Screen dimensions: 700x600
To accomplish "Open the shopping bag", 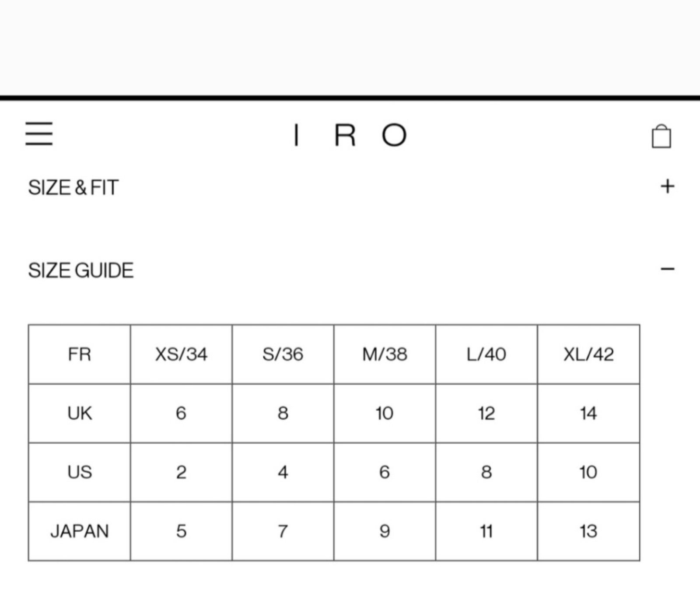I will (x=661, y=136).
